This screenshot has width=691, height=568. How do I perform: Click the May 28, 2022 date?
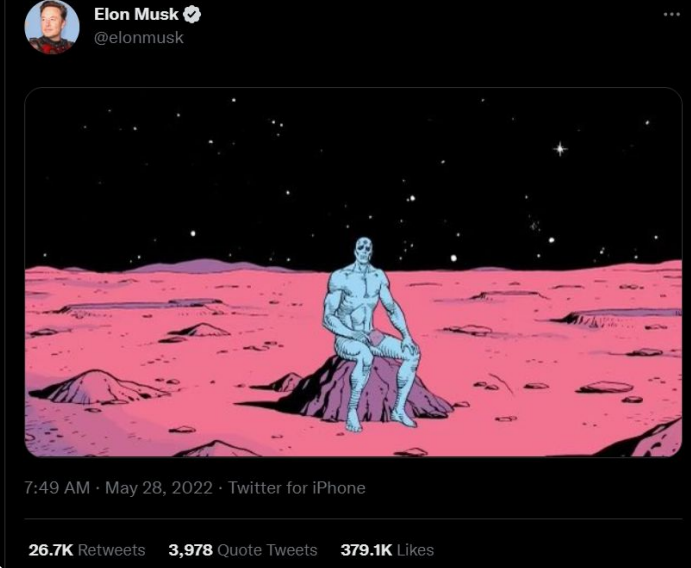pos(159,488)
